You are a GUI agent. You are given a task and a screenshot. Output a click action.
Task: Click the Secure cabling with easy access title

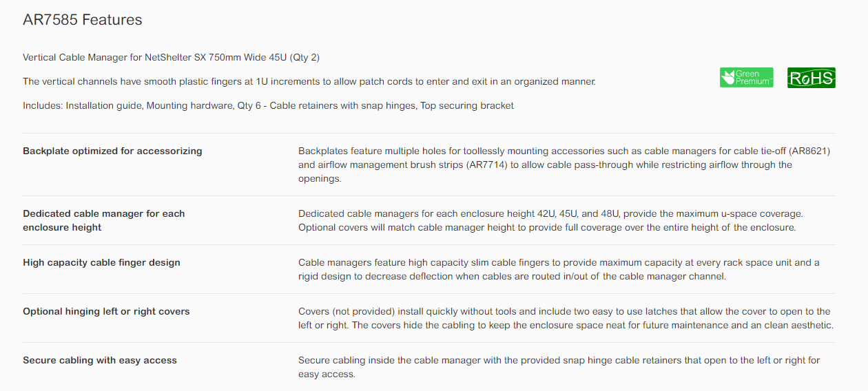click(x=100, y=360)
